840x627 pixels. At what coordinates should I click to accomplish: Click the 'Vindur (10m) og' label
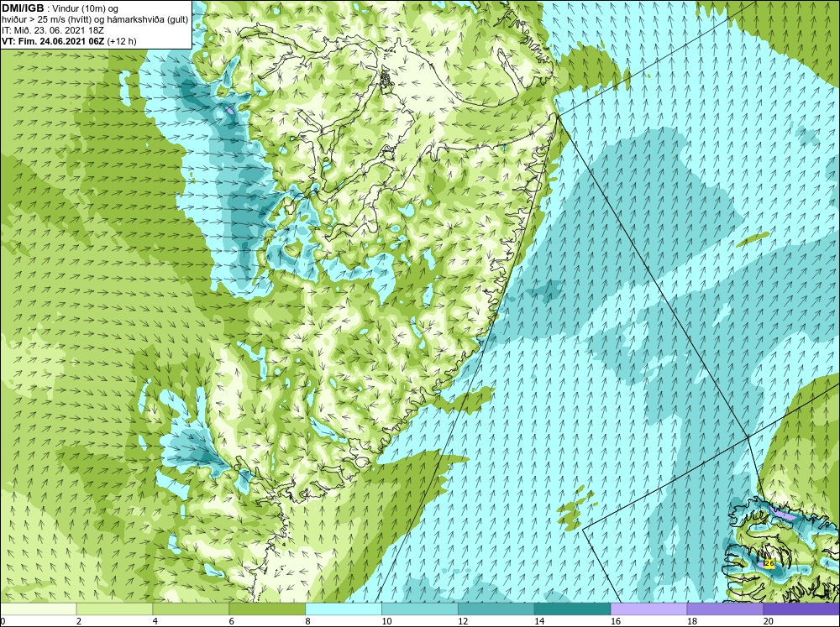85,8
